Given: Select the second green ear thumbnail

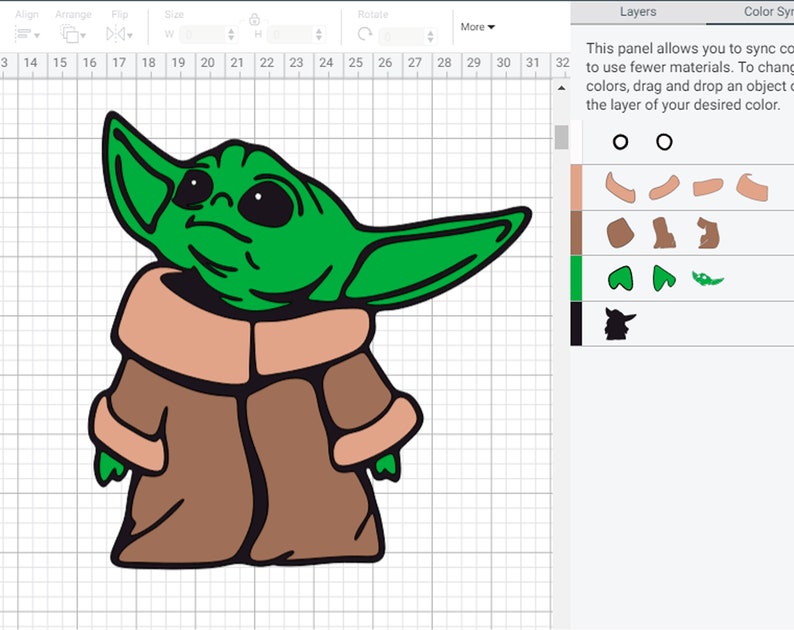Looking at the screenshot, I should pyautogui.click(x=664, y=278).
